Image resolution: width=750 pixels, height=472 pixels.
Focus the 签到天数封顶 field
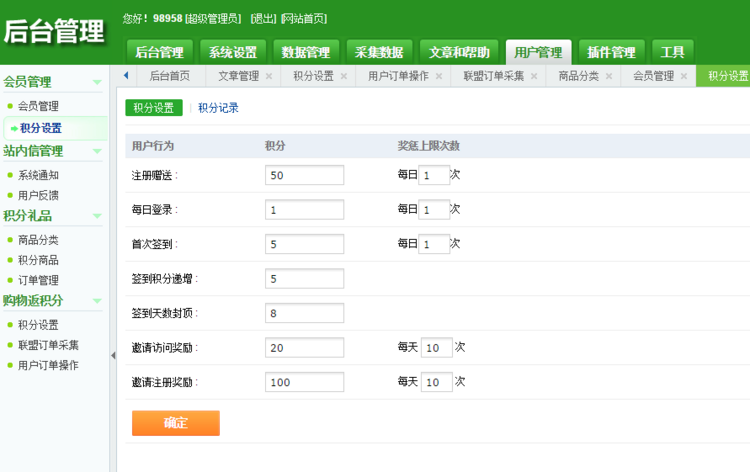click(x=304, y=313)
